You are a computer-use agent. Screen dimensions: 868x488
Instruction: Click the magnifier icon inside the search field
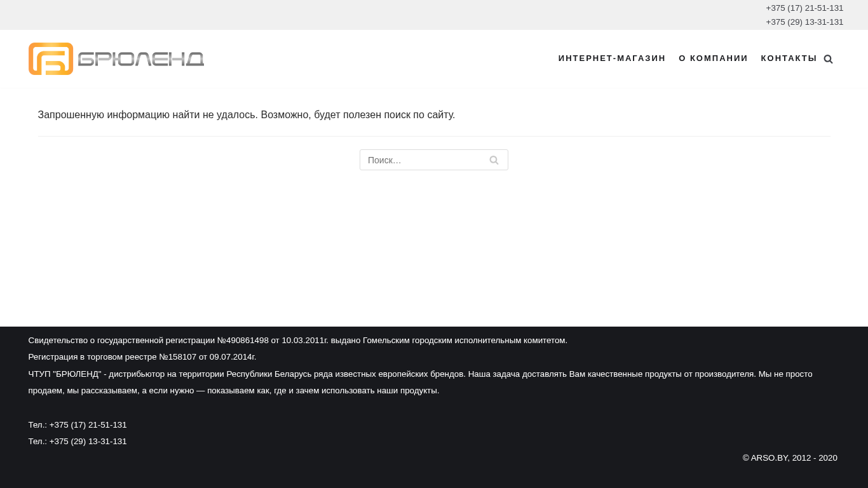(x=494, y=160)
